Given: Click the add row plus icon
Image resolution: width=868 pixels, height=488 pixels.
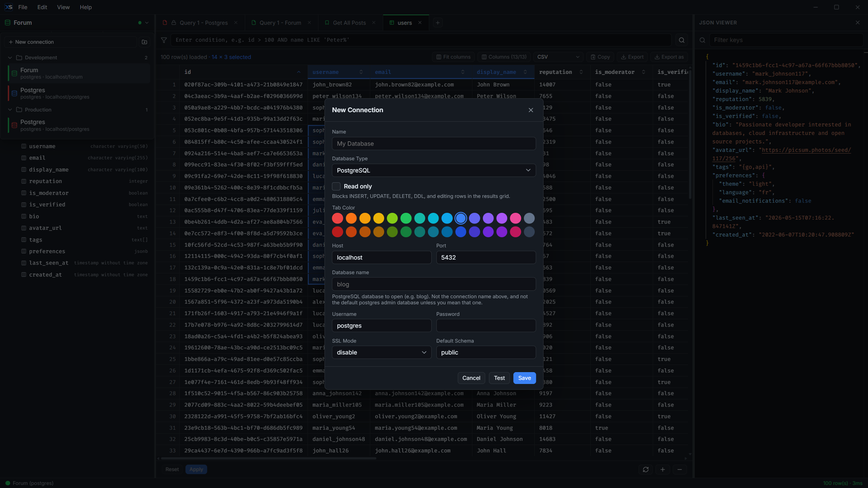Looking at the screenshot, I should 662,469.
